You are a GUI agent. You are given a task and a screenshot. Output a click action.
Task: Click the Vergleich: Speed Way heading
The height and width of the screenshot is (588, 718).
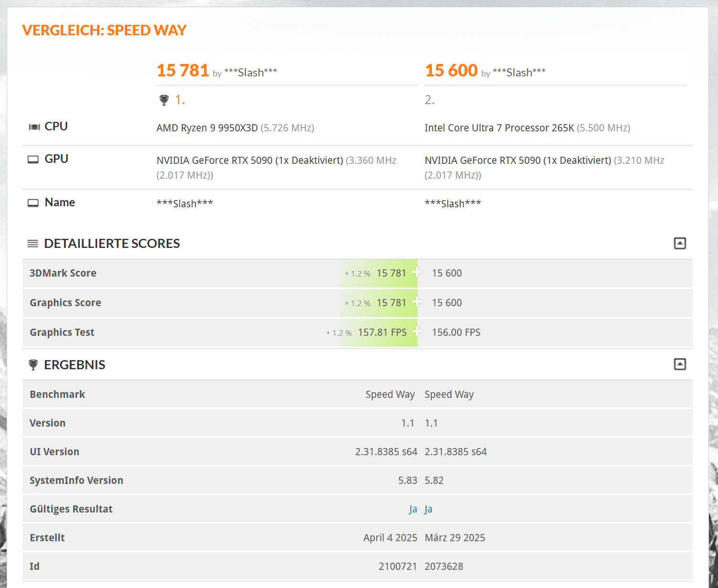click(104, 30)
